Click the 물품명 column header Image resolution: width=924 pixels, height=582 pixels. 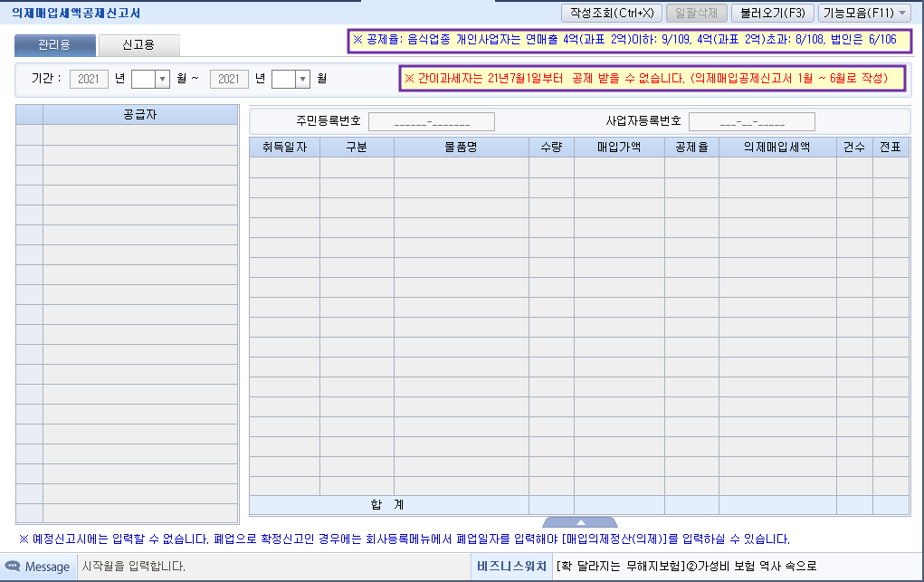pyautogui.click(x=462, y=148)
